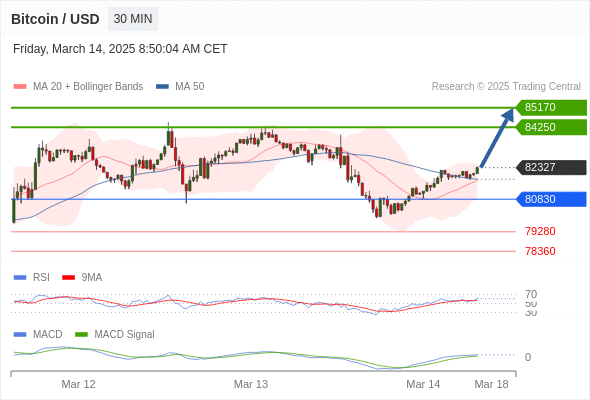Click the red 9MA legend swatch
The image size is (590, 400).
(68, 278)
